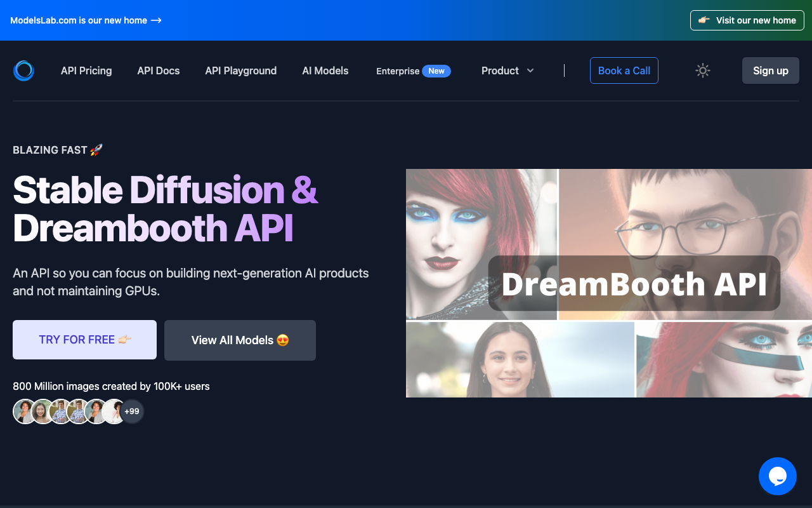Click the ModelsLab circular logo icon
This screenshot has width=812, height=508.
tap(23, 70)
